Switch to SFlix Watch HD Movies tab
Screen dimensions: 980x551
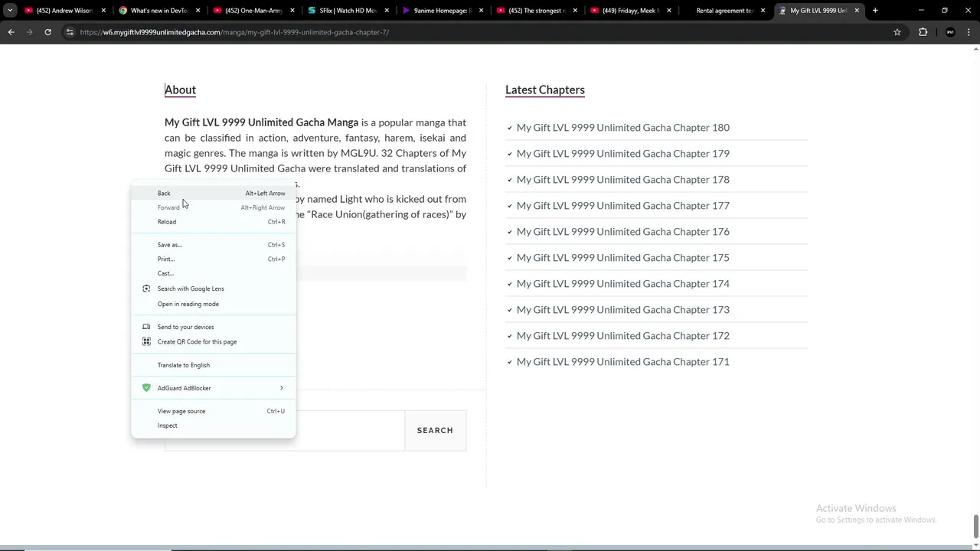tap(348, 11)
